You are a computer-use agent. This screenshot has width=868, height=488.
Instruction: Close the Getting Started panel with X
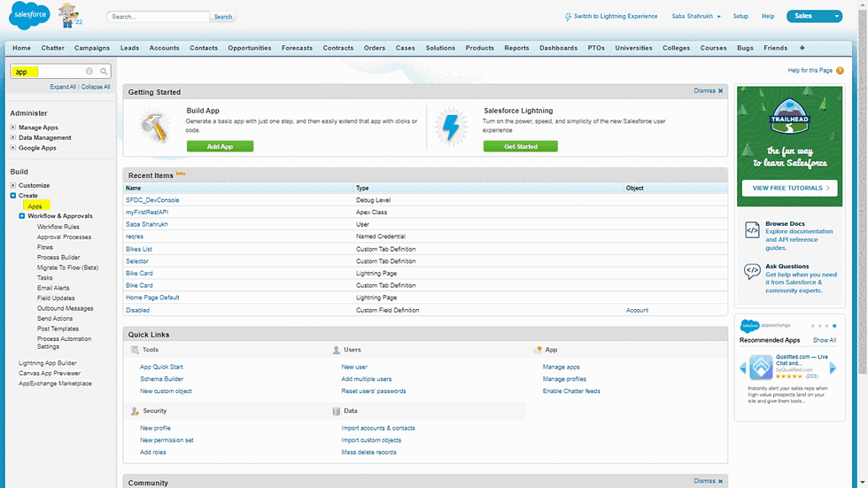[x=720, y=90]
